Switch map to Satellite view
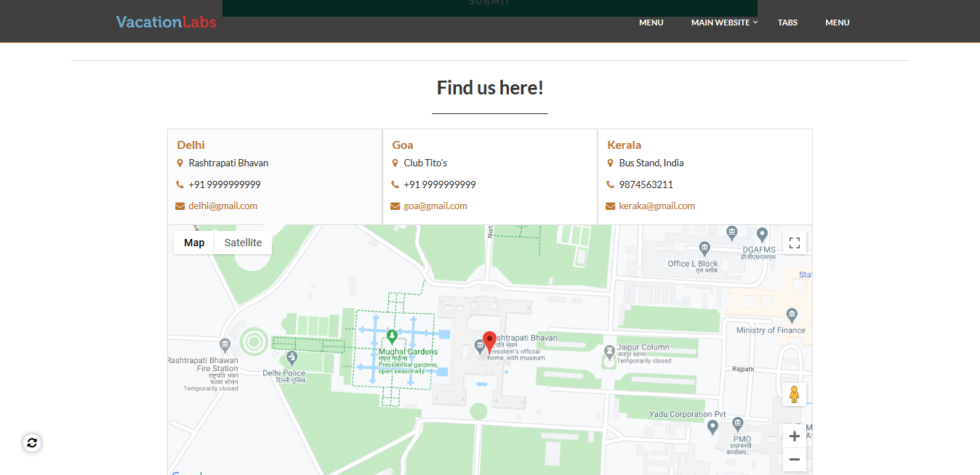This screenshot has height=475, width=980. 243,243
